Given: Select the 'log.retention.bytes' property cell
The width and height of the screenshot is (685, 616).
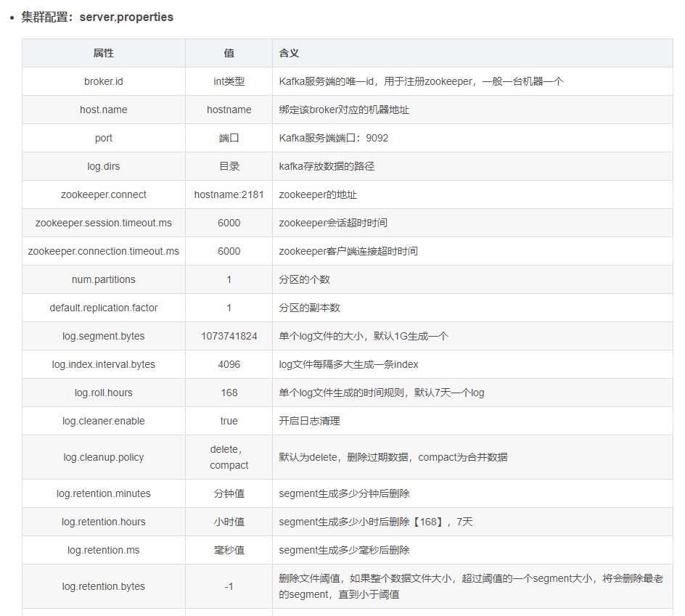Looking at the screenshot, I should [x=104, y=587].
